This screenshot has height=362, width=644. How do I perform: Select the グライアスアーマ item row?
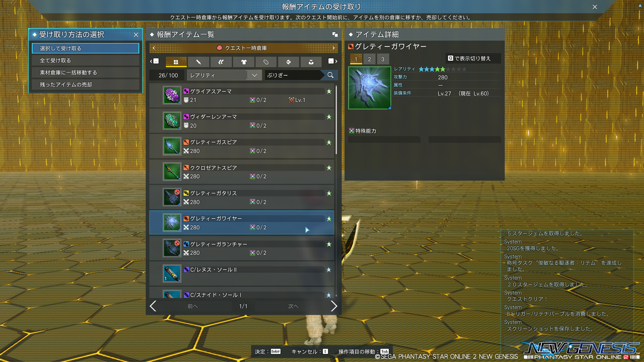(242, 95)
